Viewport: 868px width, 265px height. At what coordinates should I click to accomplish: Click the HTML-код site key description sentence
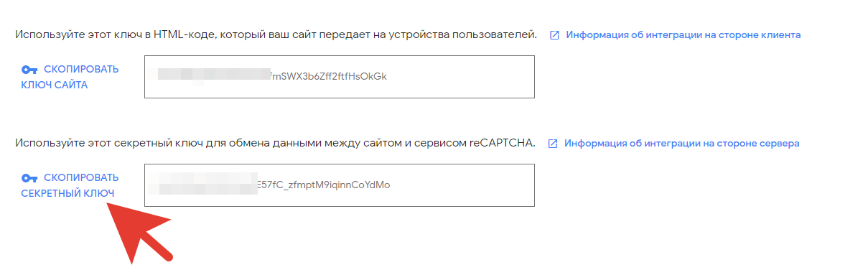point(276,34)
